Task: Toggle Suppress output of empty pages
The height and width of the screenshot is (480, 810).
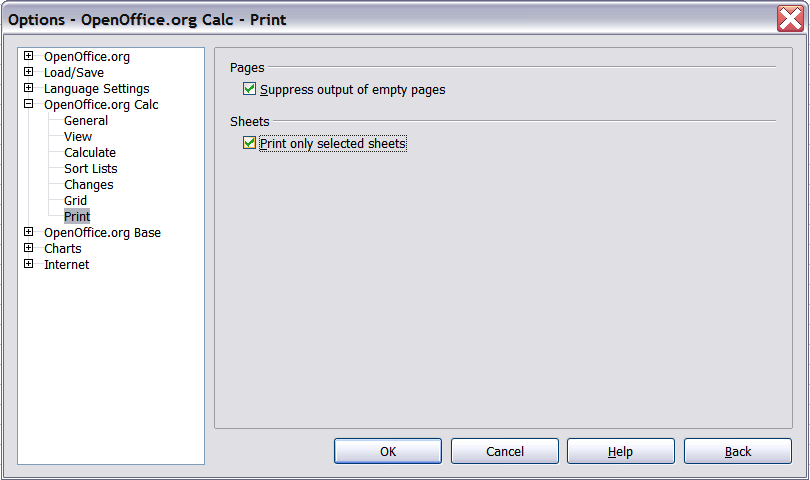Action: [250, 90]
